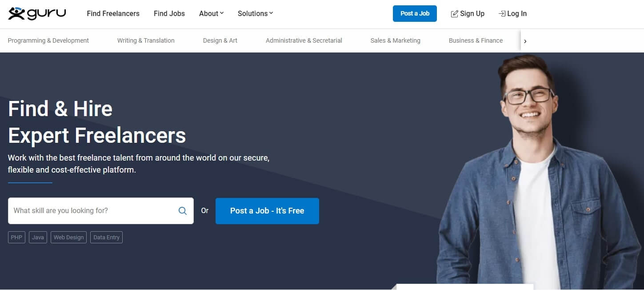Image resolution: width=644 pixels, height=290 pixels.
Task: Expand the category bar right arrow
Action: [525, 41]
